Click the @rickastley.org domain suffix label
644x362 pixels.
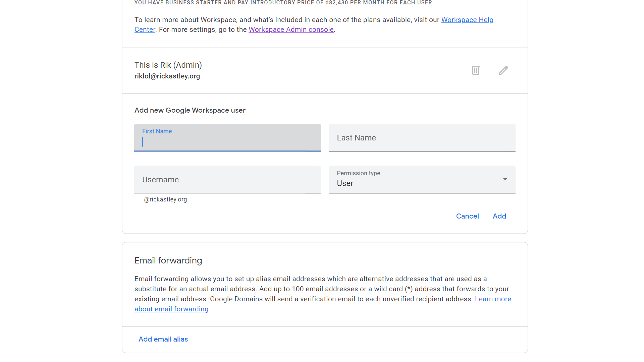165,199
